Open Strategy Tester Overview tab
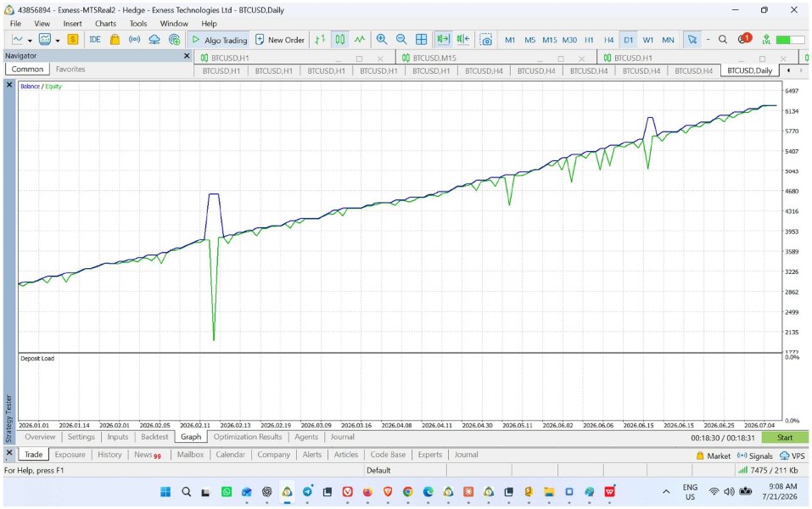The height and width of the screenshot is (509, 812). pos(40,437)
